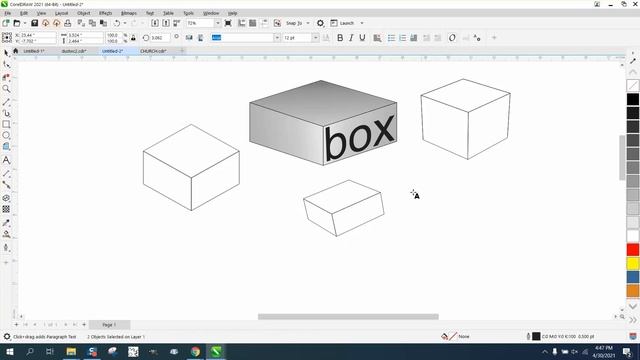
Task: Toggle numbered list
Action: point(402,38)
